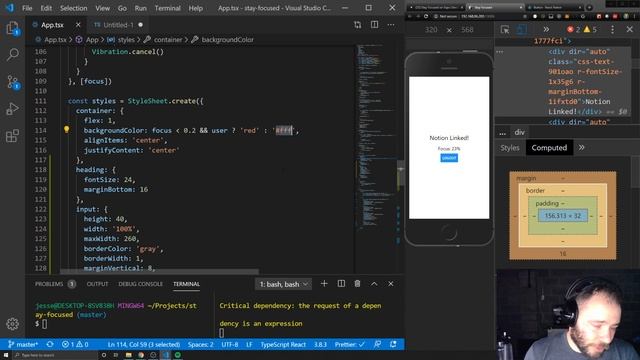Split the editor to the right
Image resolution: width=640 pixels, height=360 pixels.
(374, 24)
